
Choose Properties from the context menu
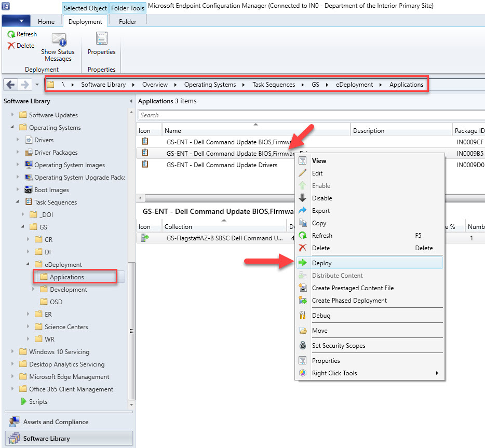pos(370,360)
